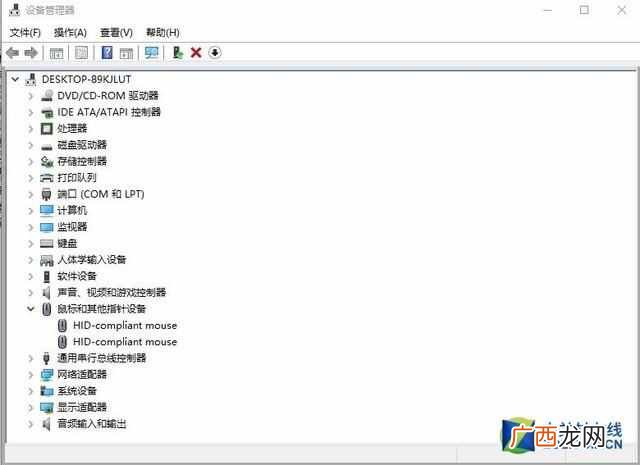Expand the 声音、视频和游戏控制器 node
The image size is (640, 465).
(30, 292)
